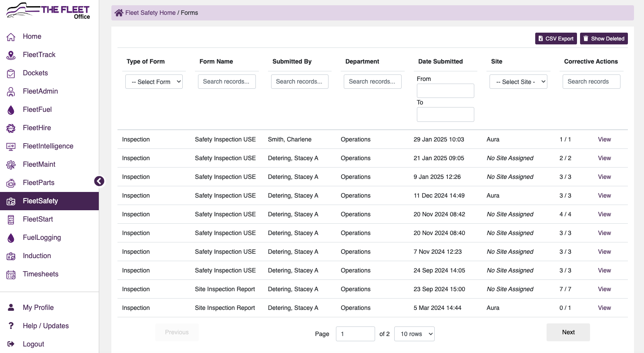Click the Corrective Actions search field
This screenshot has width=644, height=353.
591,81
